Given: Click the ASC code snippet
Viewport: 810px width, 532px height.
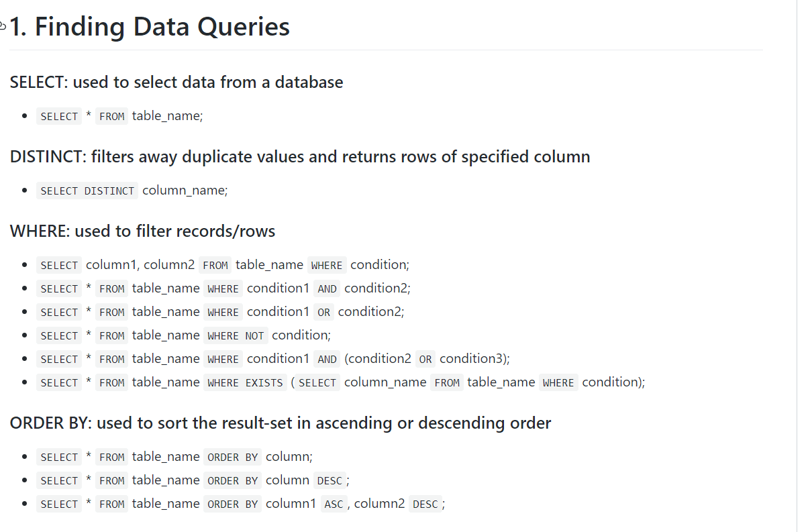Looking at the screenshot, I should 333,504.
